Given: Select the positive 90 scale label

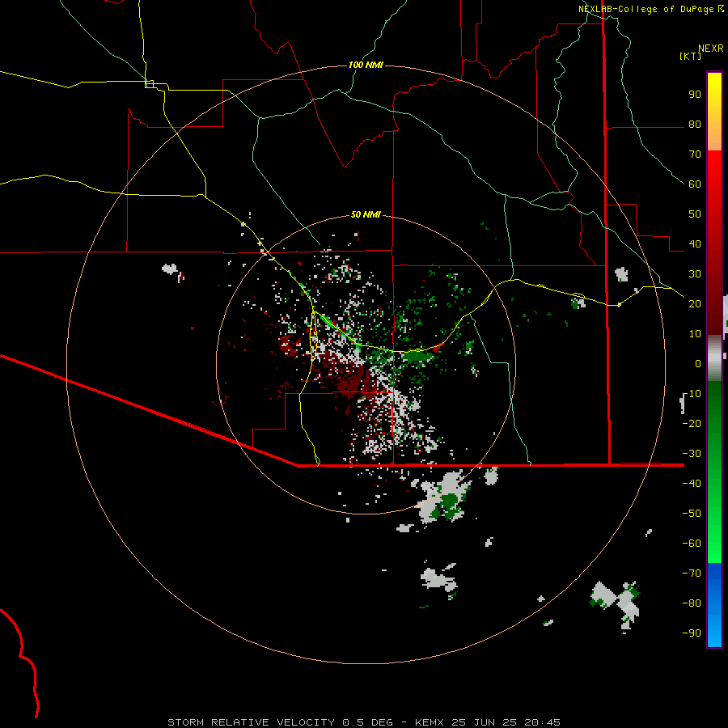Looking at the screenshot, I should point(695,95).
